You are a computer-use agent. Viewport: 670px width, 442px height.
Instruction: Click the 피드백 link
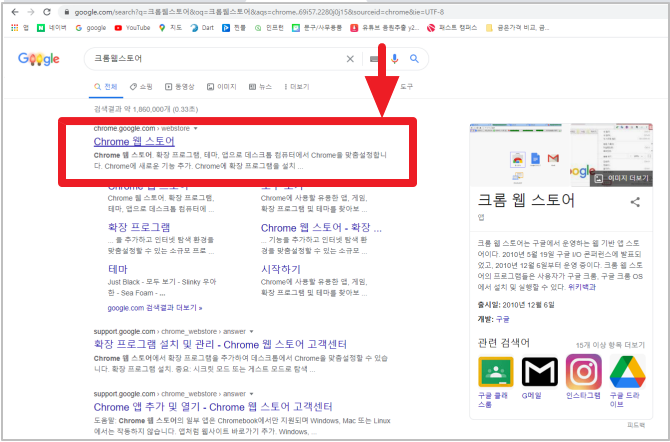tap(636, 425)
